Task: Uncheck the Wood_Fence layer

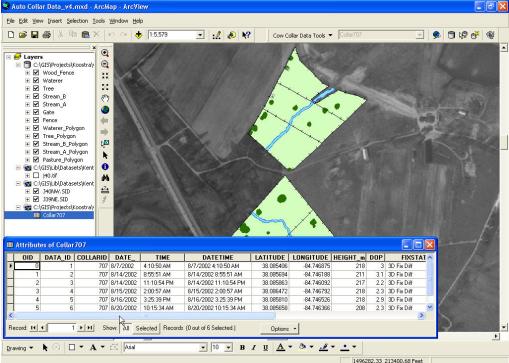Action: click(36, 72)
